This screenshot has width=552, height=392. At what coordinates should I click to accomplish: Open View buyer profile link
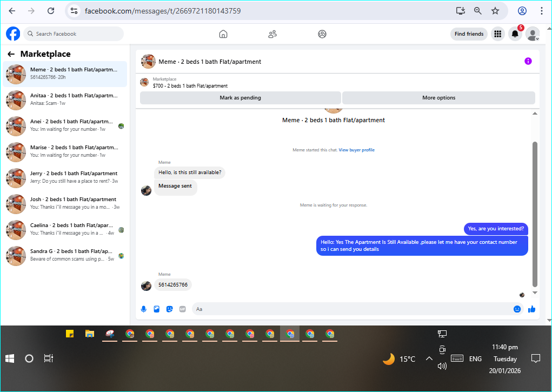coord(357,150)
